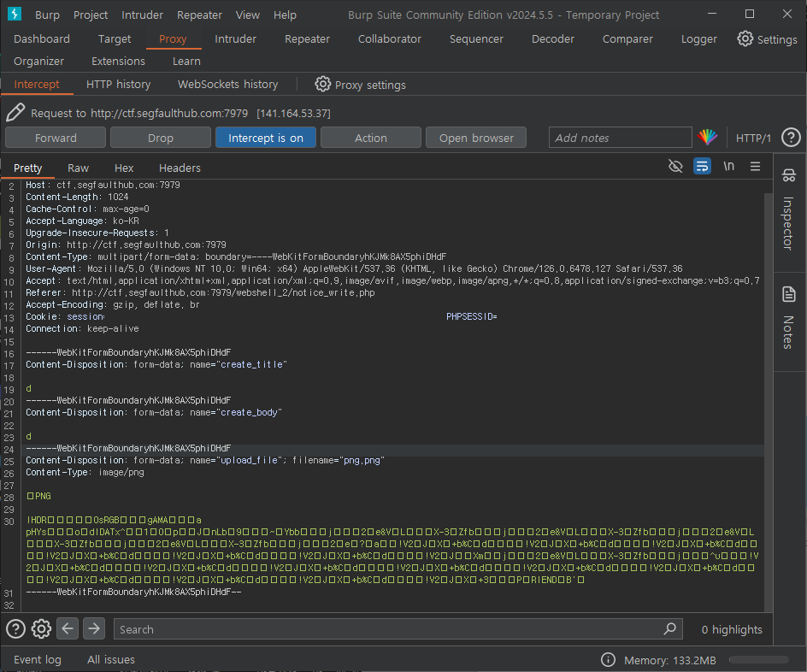Switch to the Learn tab
The width and height of the screenshot is (807, 672).
pos(186,61)
